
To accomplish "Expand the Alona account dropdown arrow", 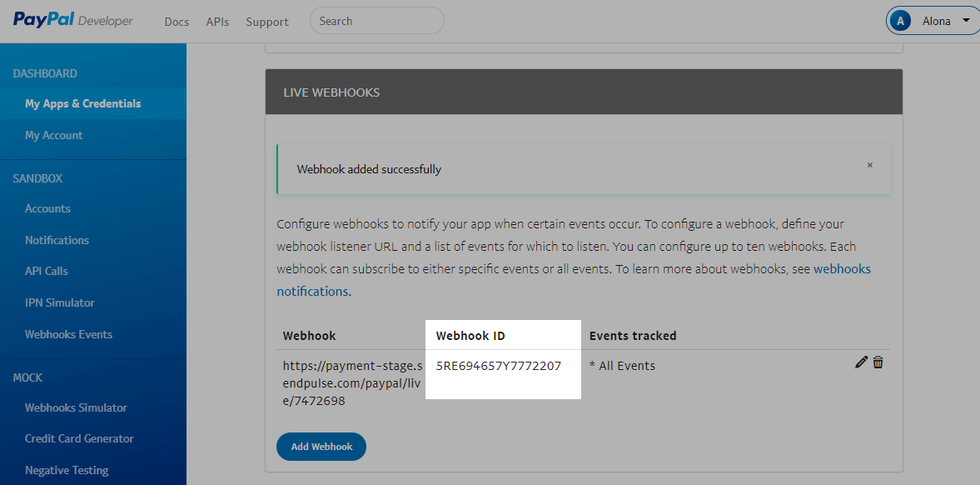I will (966, 21).
